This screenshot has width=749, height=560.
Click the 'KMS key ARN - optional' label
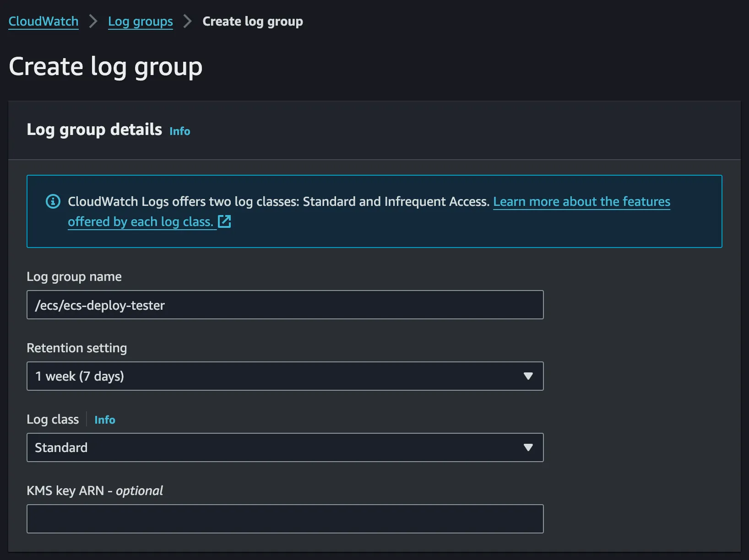(x=94, y=491)
